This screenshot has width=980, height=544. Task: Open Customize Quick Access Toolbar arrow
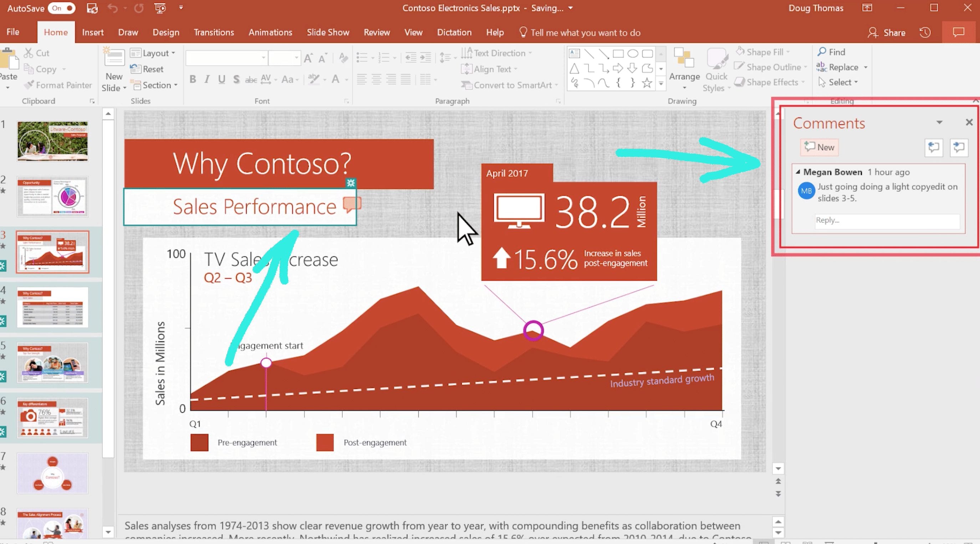[181, 7]
